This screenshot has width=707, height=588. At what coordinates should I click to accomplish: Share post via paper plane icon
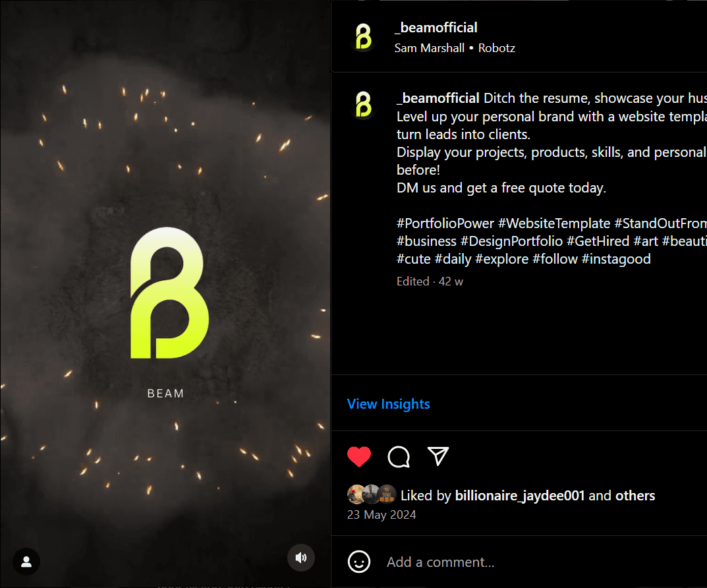[438, 456]
